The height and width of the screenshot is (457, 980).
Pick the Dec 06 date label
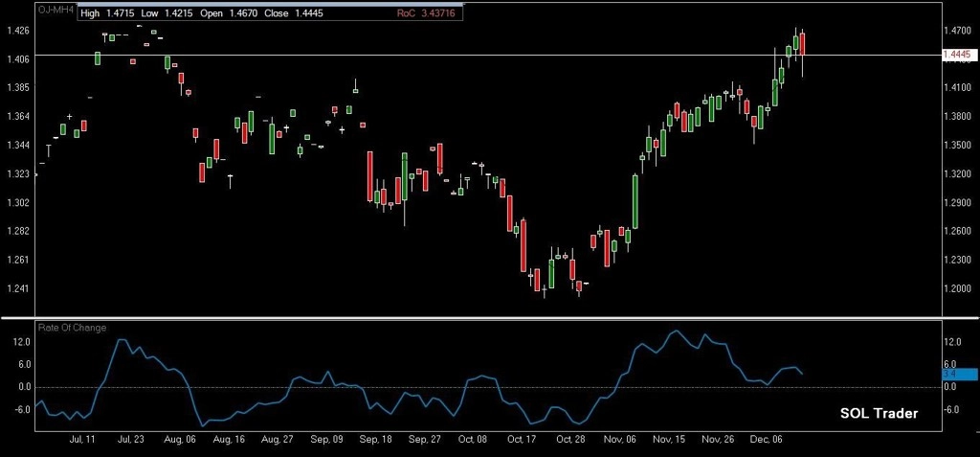coord(766,439)
